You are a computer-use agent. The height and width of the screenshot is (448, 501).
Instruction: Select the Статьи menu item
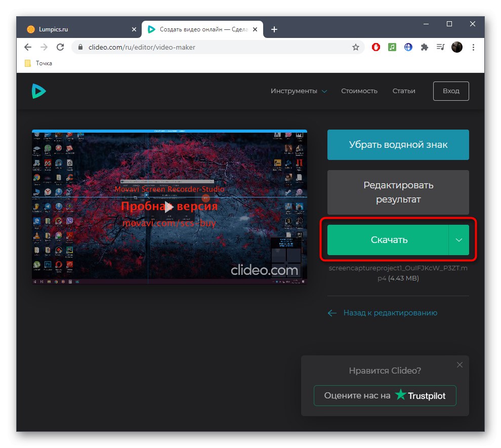[x=403, y=91]
